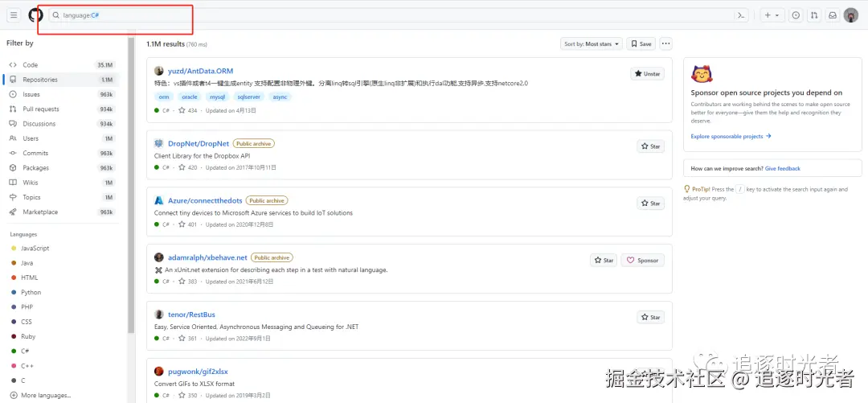Filter results by Topics
868x403 pixels.
[62, 197]
